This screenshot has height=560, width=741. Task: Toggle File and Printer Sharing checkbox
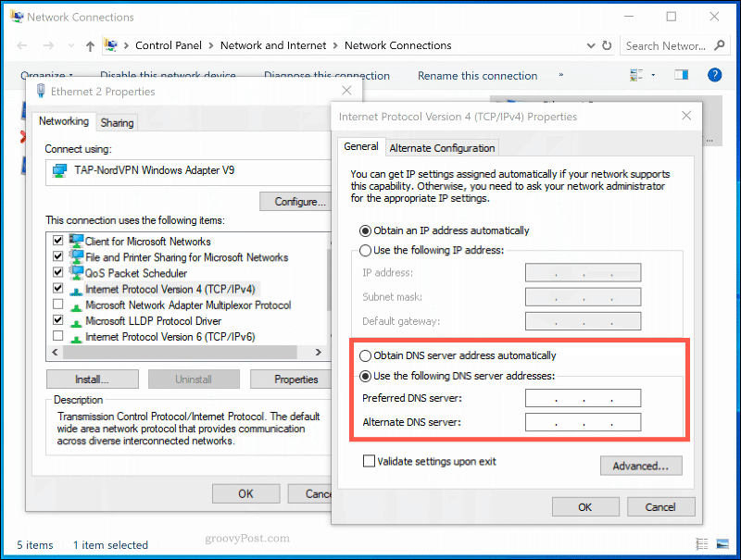(57, 256)
